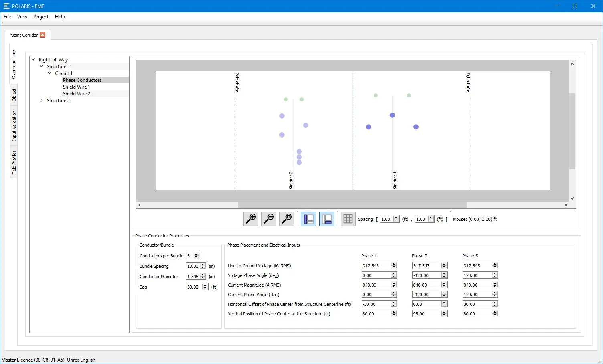Open the Help menu
Screen dimensions: 603x364
coord(59,17)
